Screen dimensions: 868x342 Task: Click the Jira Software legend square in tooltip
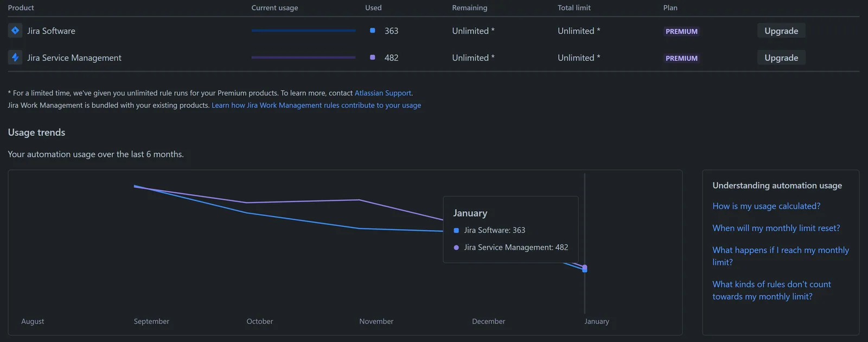tap(456, 230)
